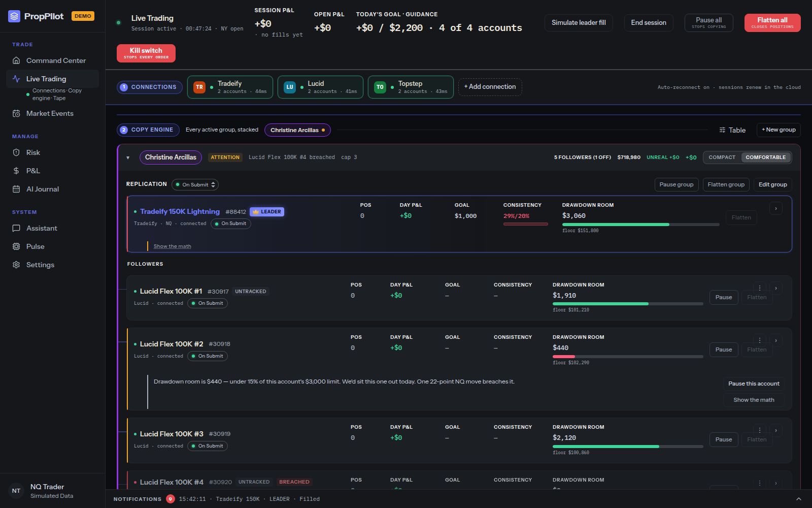This screenshot has height=508, width=812.
Task: Toggle On Submit pill for Lucid Flex #3
Action: click(x=208, y=446)
